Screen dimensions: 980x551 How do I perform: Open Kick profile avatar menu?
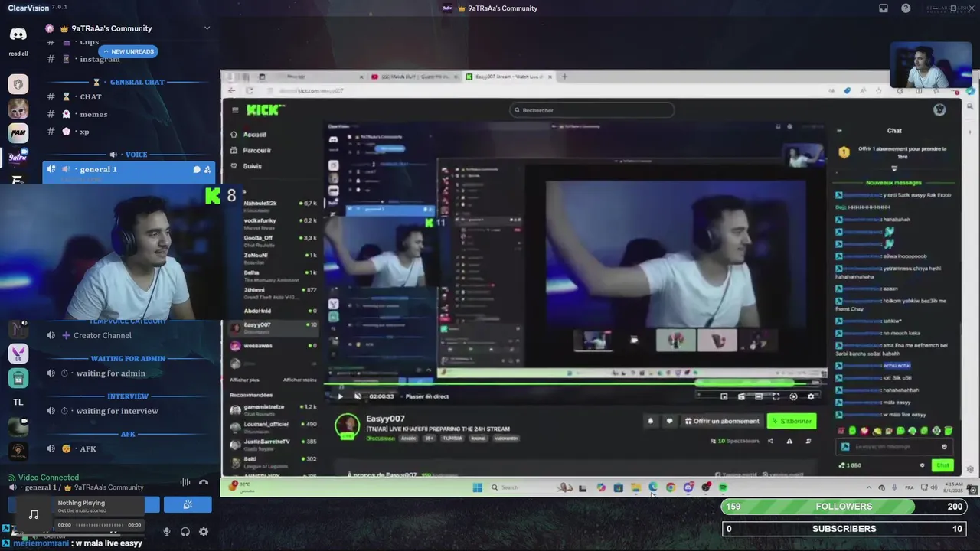point(939,109)
